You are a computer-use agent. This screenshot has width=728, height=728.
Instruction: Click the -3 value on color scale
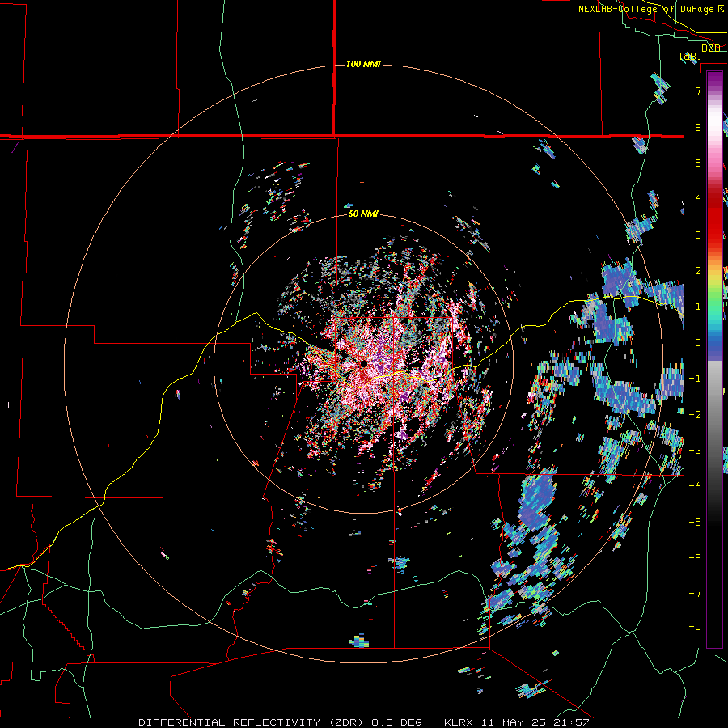coord(695,451)
